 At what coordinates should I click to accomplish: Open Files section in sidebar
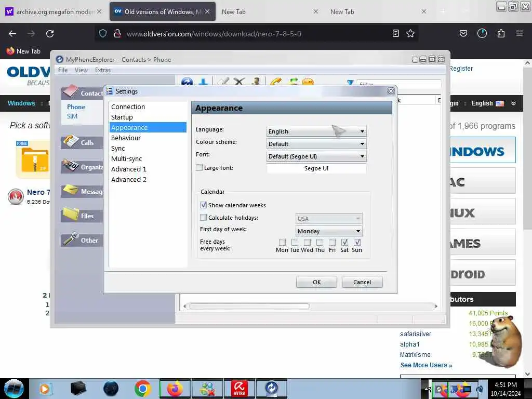tap(82, 216)
